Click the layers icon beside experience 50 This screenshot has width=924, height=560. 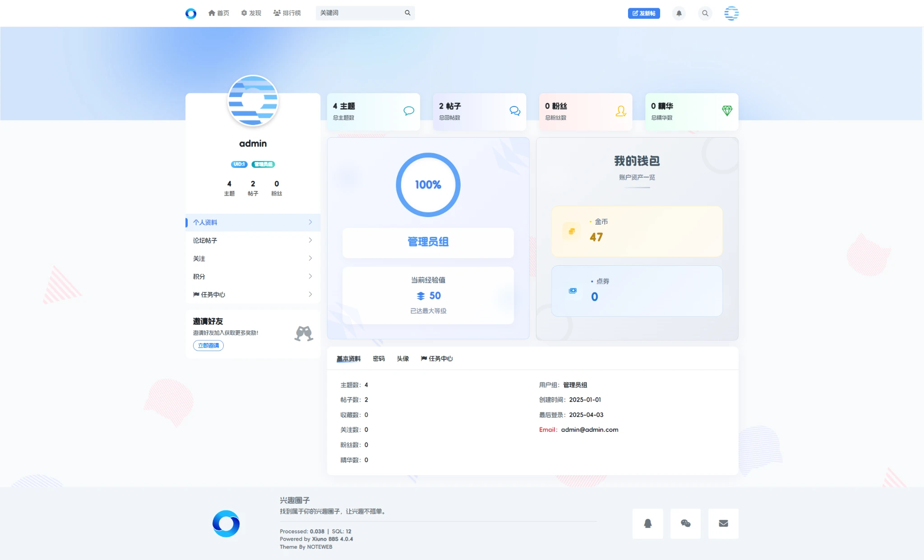point(420,296)
